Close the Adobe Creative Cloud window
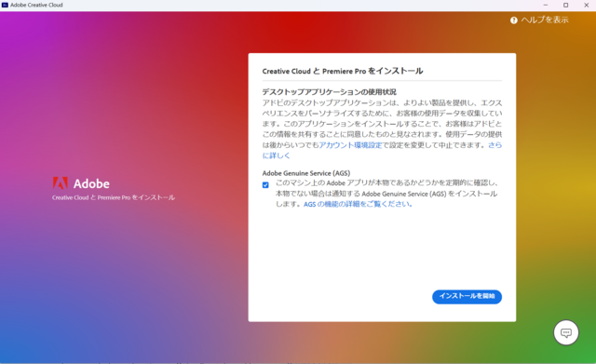 pos(586,5)
